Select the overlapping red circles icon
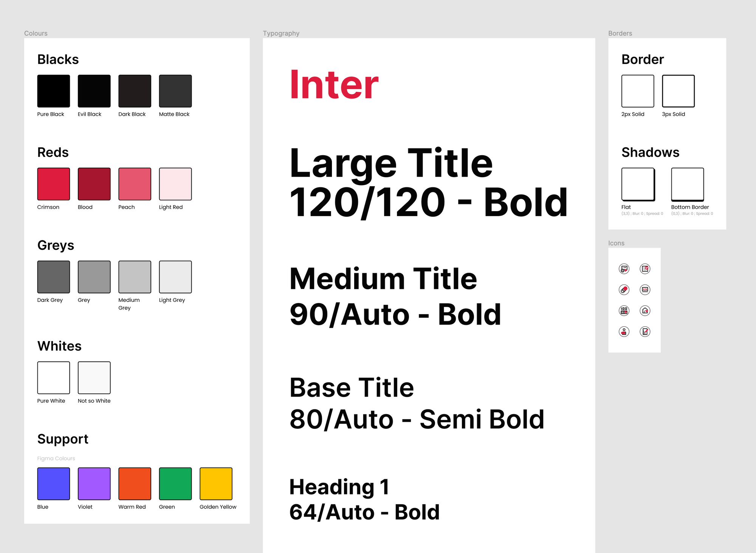 tap(624, 290)
